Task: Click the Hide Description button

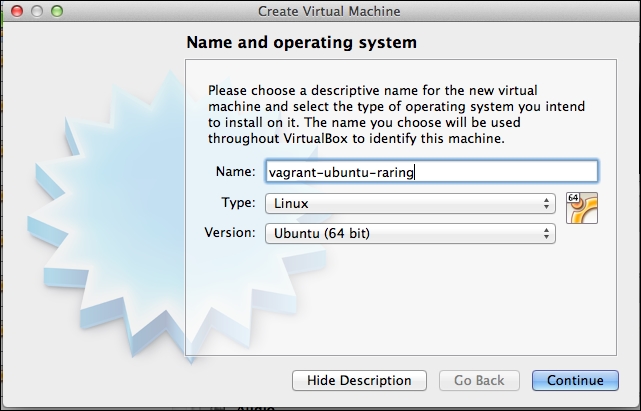Action: point(359,380)
